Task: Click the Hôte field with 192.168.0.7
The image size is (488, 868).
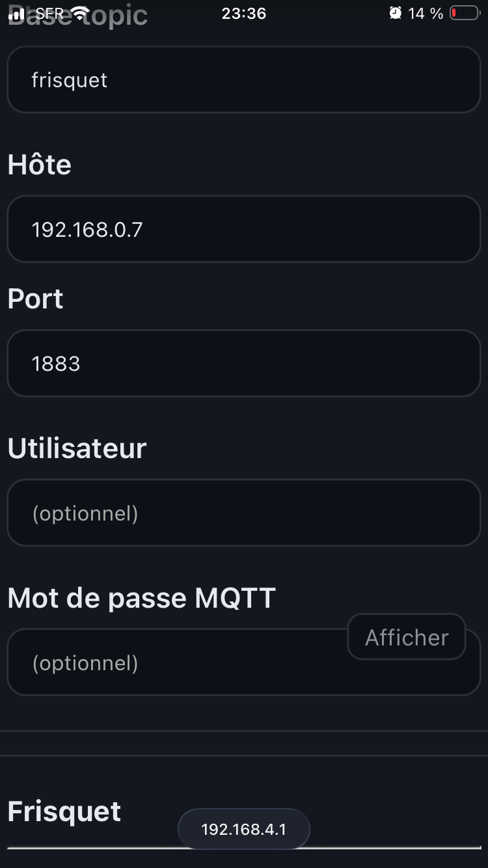Action: tap(244, 229)
